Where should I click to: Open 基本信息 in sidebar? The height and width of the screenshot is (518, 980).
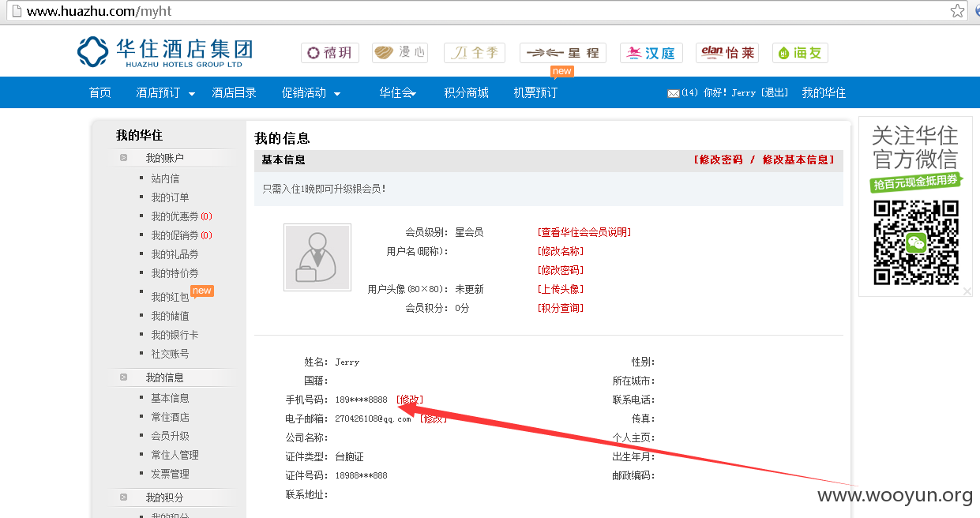click(170, 398)
